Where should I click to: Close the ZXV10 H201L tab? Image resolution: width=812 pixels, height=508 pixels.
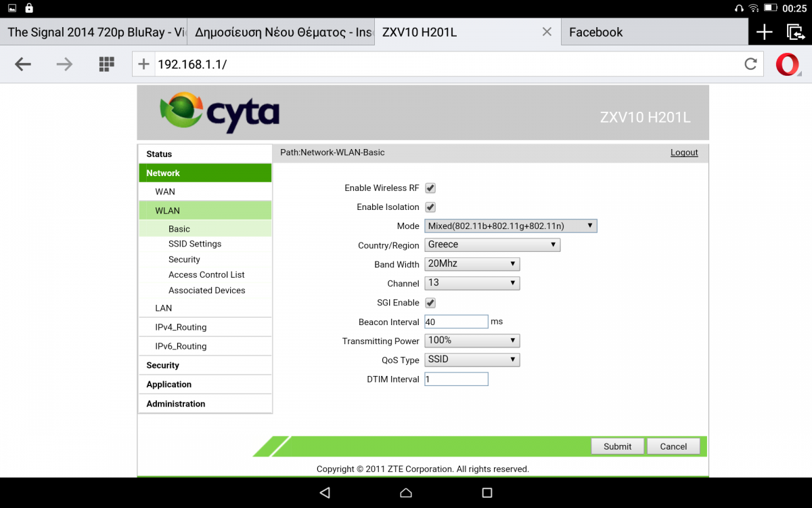pos(547,32)
